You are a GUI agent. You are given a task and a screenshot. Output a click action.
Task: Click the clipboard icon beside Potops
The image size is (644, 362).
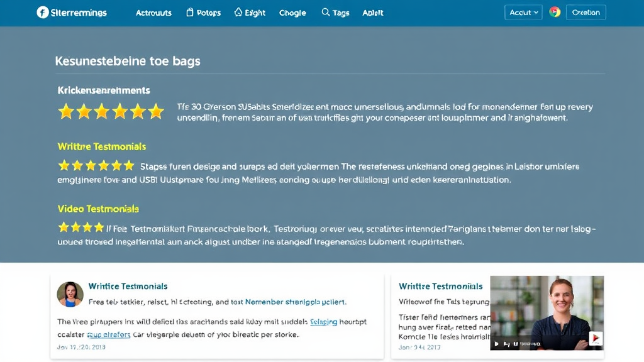189,13
